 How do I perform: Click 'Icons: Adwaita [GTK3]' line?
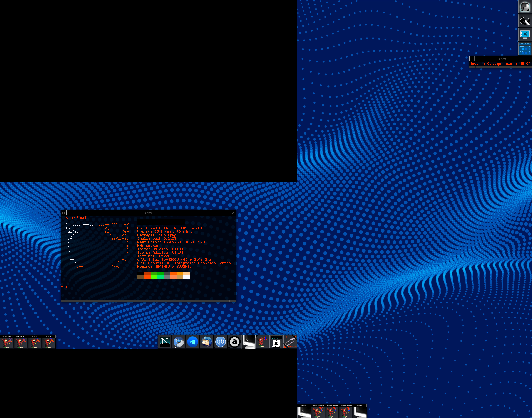(160, 253)
